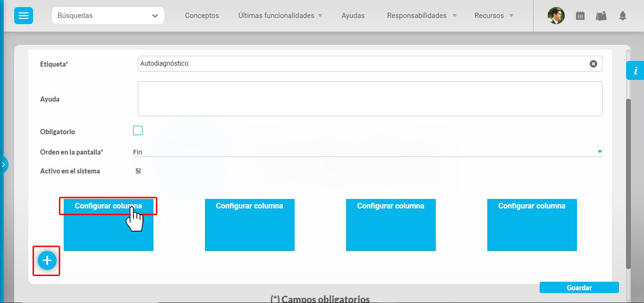Add a new column with plus button

47,260
